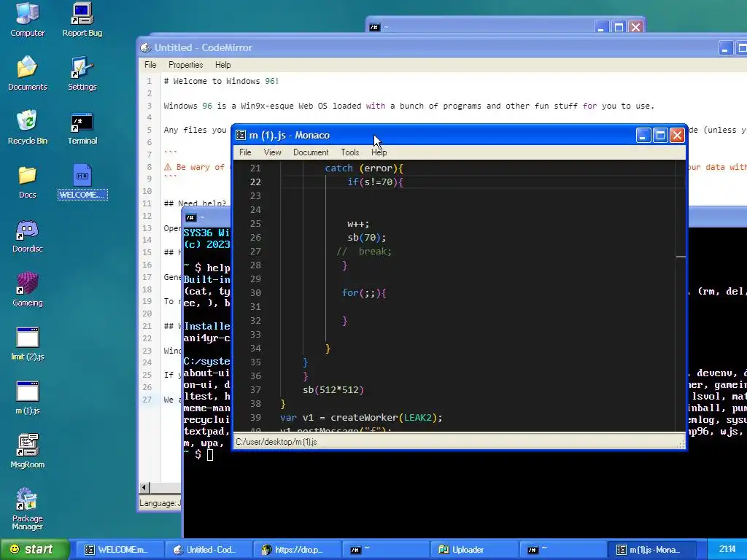Open Document menu in Monaco
The image size is (747, 560).
(x=311, y=152)
